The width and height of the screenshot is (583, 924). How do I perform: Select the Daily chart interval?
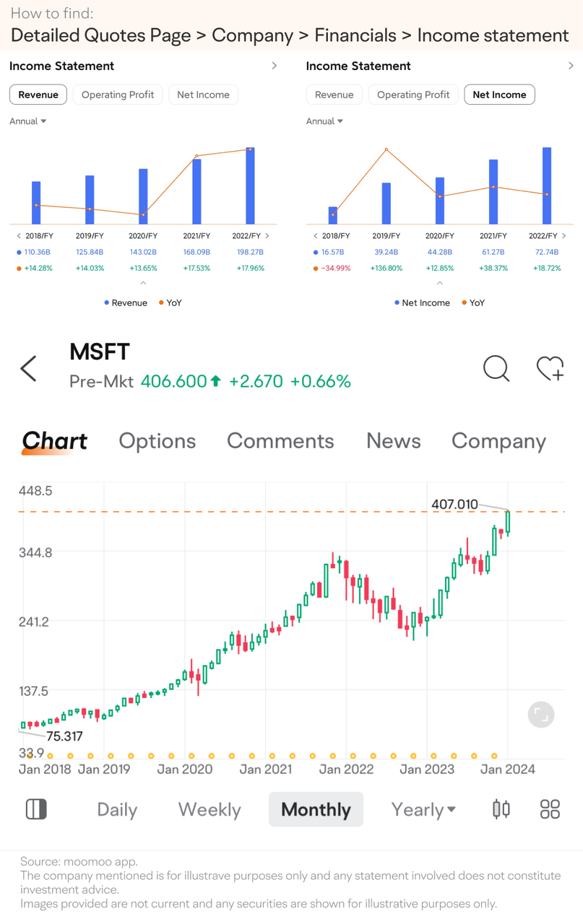pyautogui.click(x=116, y=809)
